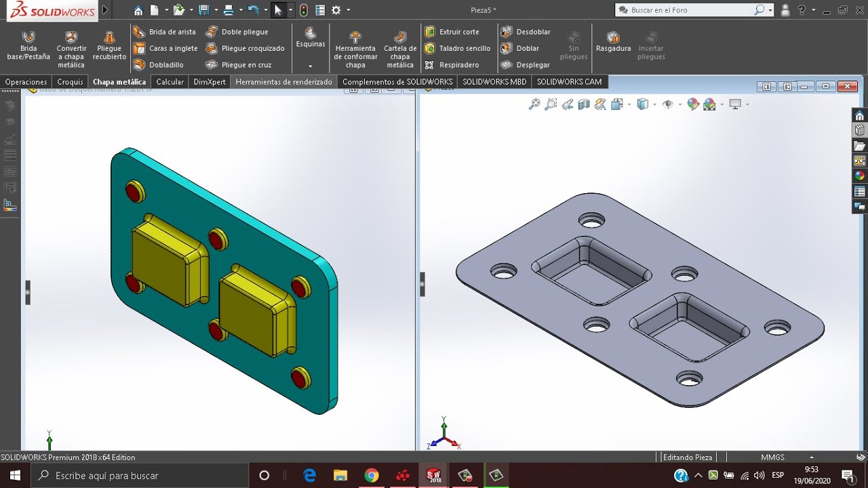Select the Desdoblar tool
Image resolution: width=868 pixels, height=488 pixels.
pyautogui.click(x=526, y=32)
